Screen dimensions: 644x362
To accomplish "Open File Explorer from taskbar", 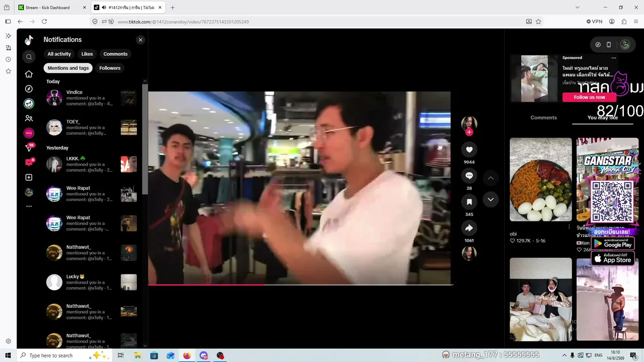I will click(137, 355).
